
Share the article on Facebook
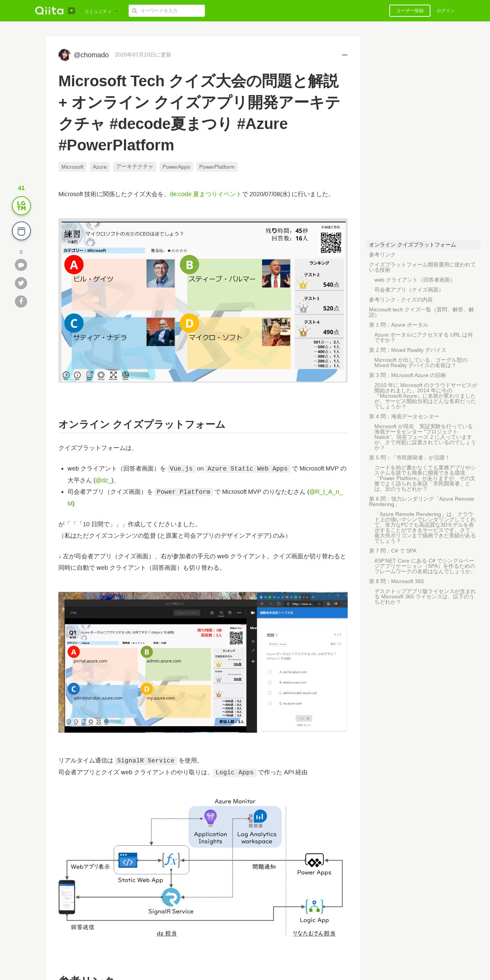(x=21, y=301)
